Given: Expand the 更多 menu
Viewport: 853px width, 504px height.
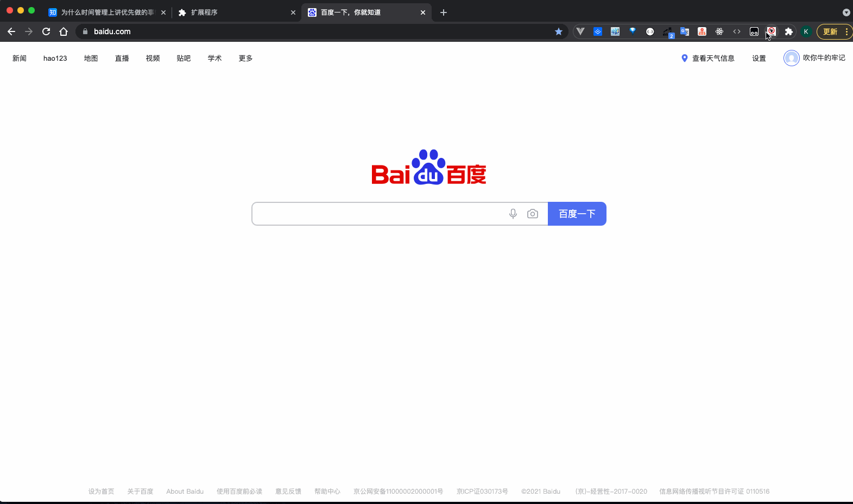Looking at the screenshot, I should (246, 58).
